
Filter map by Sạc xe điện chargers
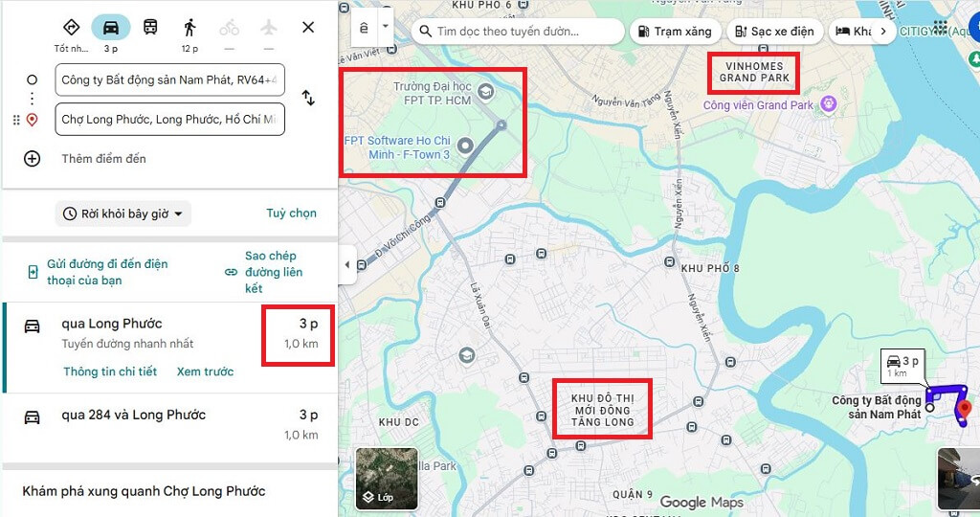point(774,32)
